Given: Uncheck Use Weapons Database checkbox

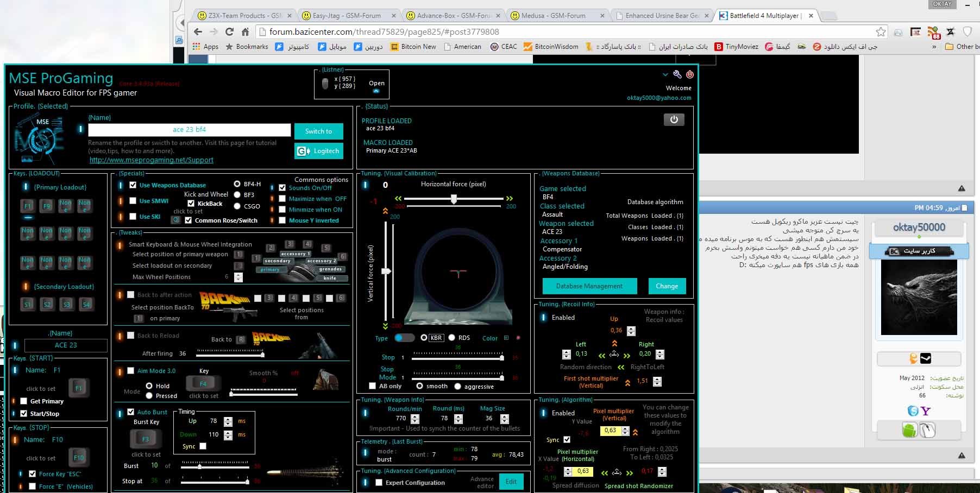Looking at the screenshot, I should (133, 185).
